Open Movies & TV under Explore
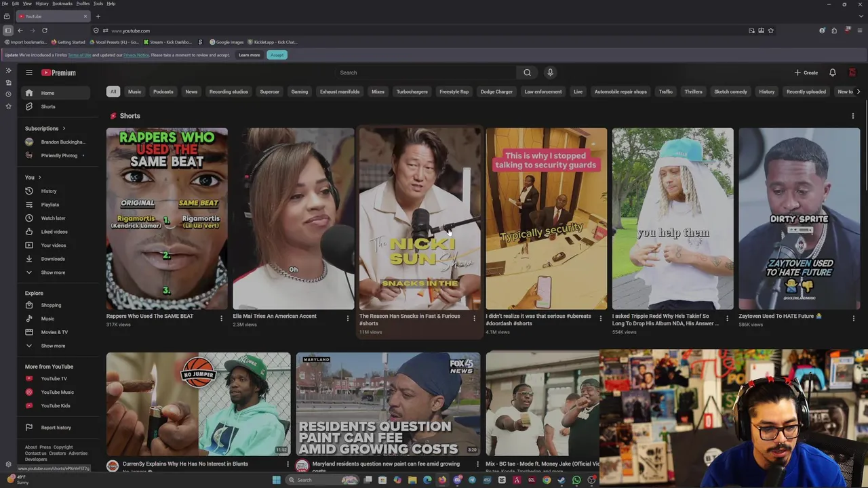The image size is (868, 488). (x=56, y=332)
